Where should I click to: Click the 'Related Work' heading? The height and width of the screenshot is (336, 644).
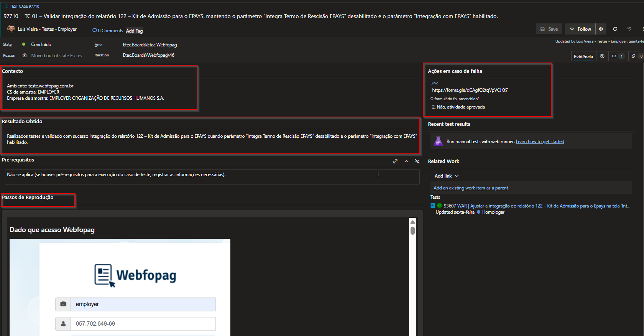pos(444,161)
